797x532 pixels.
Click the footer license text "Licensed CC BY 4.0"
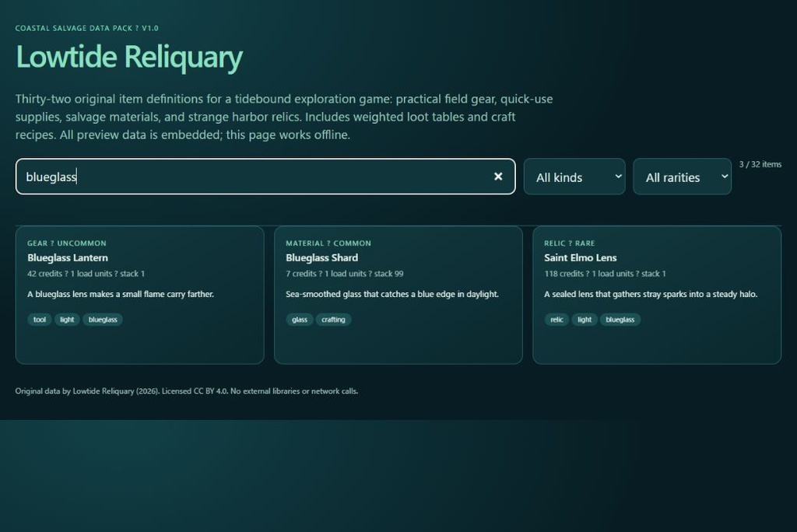point(195,391)
